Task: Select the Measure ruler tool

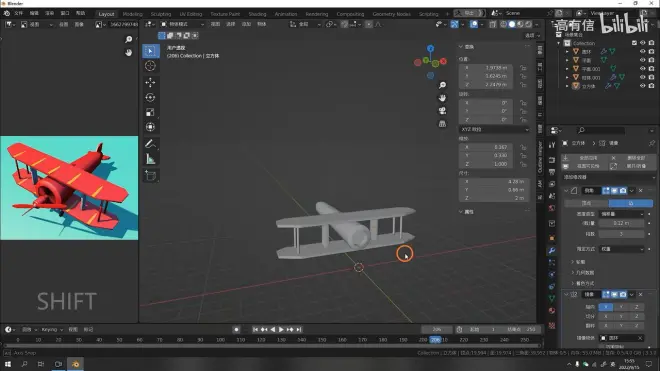Action: coord(150,159)
